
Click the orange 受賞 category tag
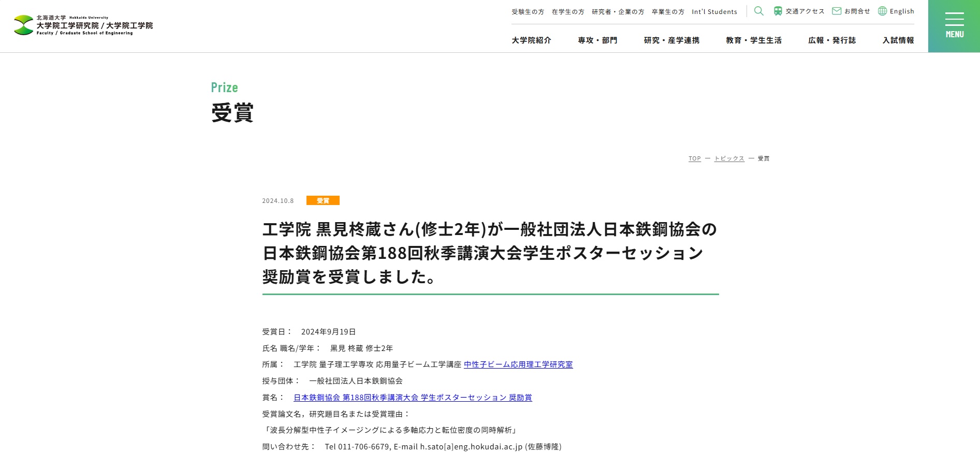pyautogui.click(x=323, y=200)
